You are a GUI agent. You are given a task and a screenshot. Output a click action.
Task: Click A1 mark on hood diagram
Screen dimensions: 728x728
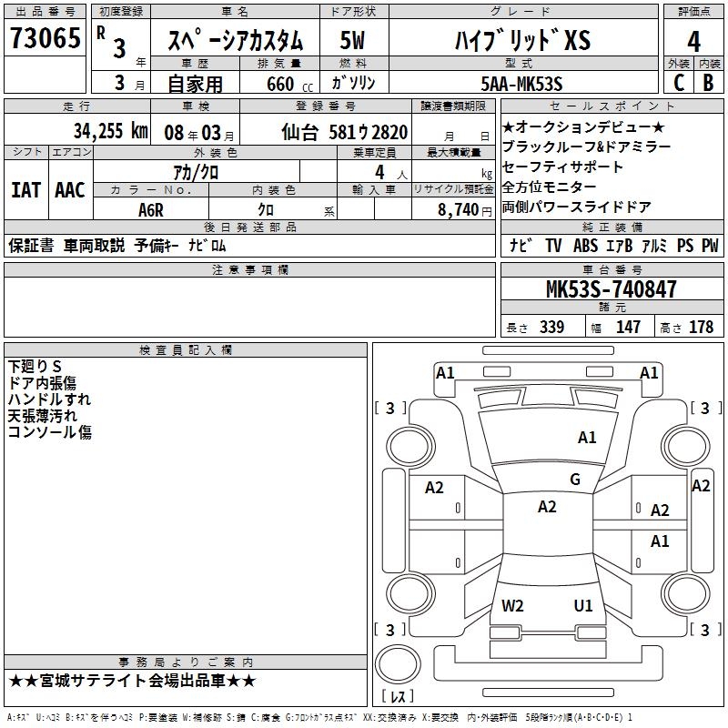[x=587, y=438]
